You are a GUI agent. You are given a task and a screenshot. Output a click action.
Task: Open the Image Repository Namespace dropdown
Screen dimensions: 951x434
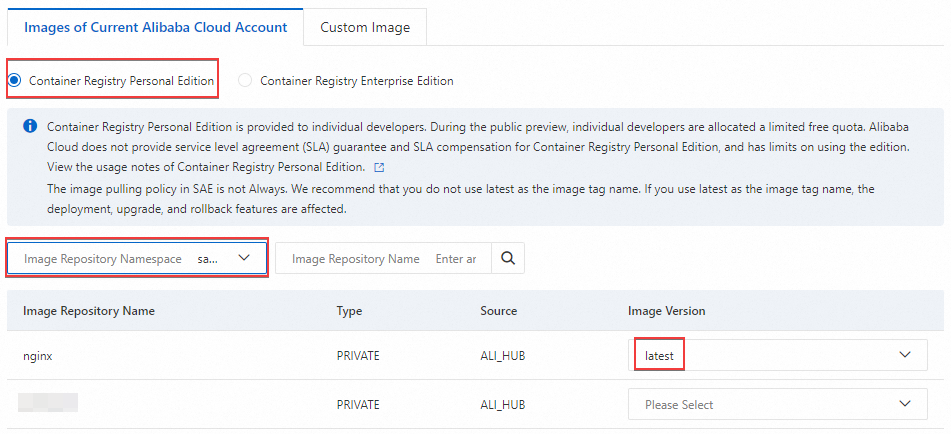(137, 258)
